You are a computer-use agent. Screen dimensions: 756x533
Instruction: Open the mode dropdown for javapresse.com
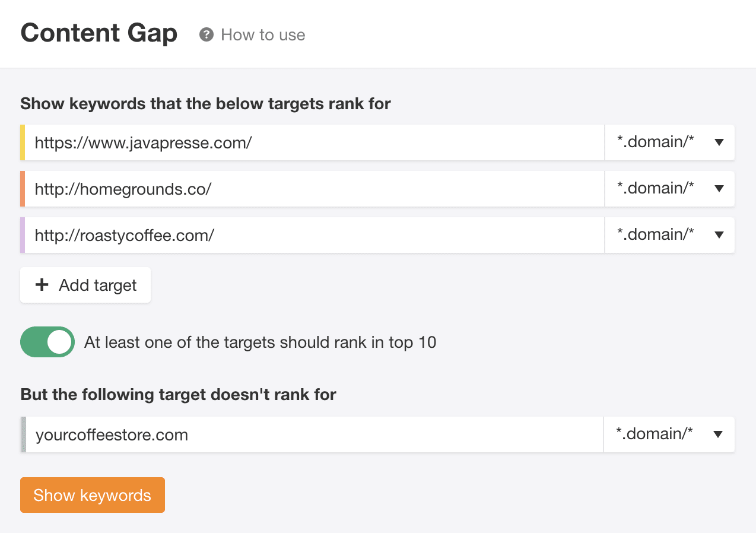[669, 142]
